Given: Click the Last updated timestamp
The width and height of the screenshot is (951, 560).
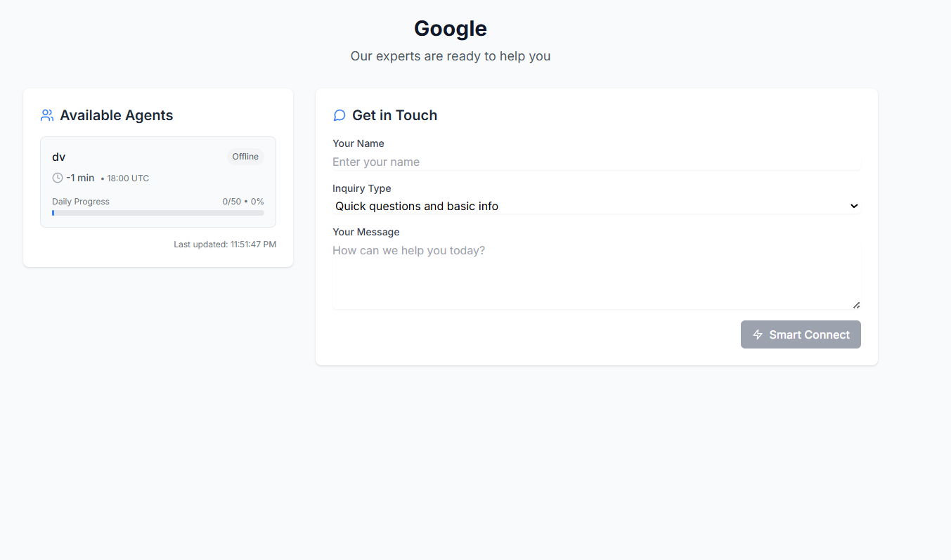Looking at the screenshot, I should point(225,244).
